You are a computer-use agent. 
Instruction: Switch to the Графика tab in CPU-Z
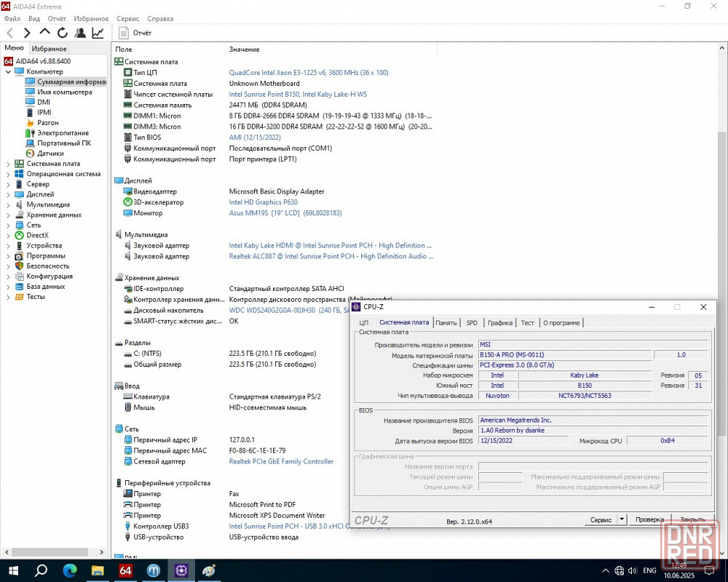coord(500,322)
